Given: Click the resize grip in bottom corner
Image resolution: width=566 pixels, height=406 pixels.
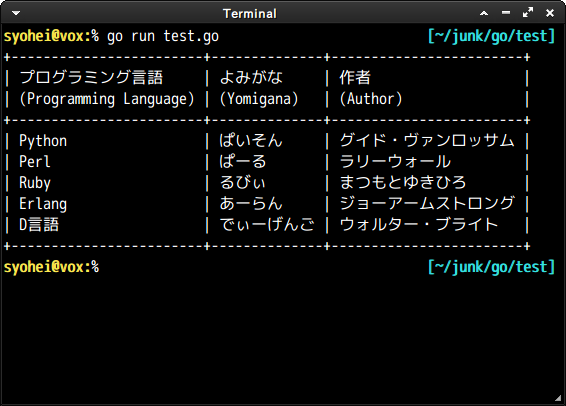Looking at the screenshot, I should pos(558,398).
